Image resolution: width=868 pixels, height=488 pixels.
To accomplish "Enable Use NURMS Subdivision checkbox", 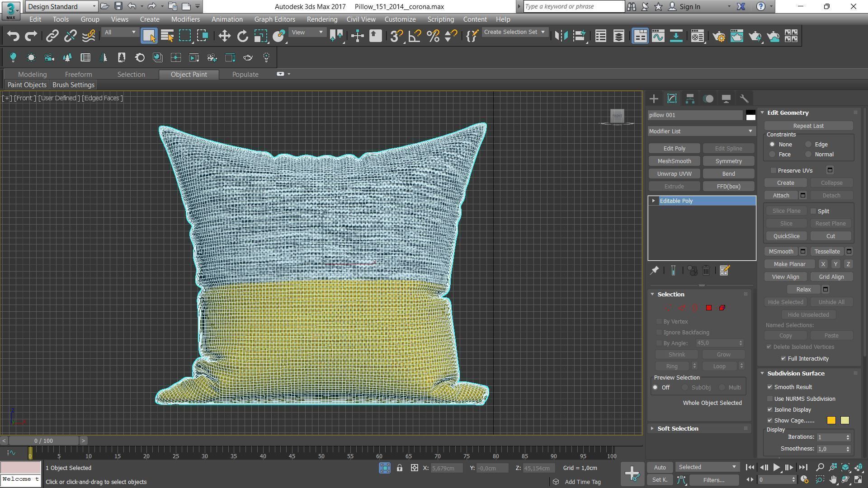I will (x=770, y=399).
